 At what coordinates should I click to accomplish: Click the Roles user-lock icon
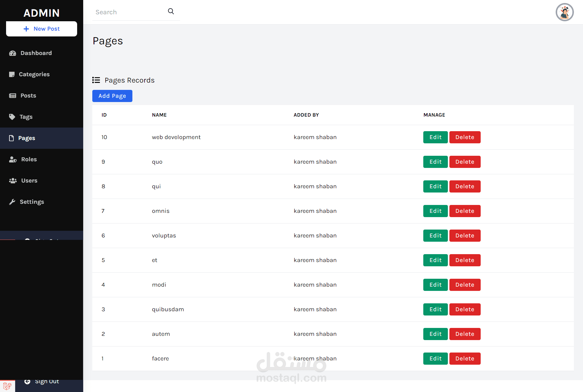[13, 159]
